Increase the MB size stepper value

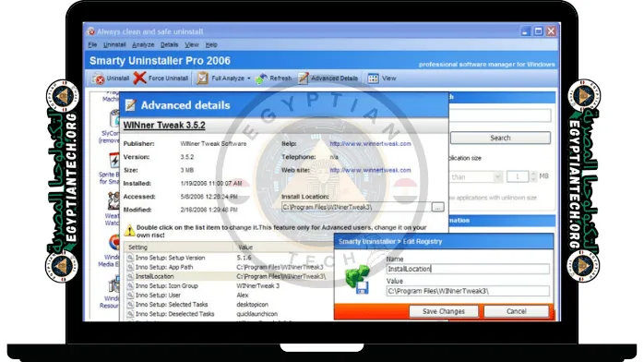pos(533,174)
